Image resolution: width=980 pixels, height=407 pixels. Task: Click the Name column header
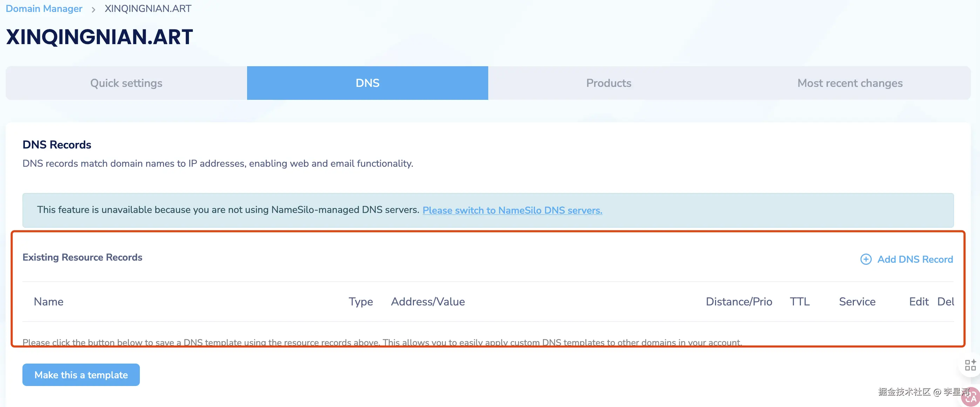click(48, 301)
